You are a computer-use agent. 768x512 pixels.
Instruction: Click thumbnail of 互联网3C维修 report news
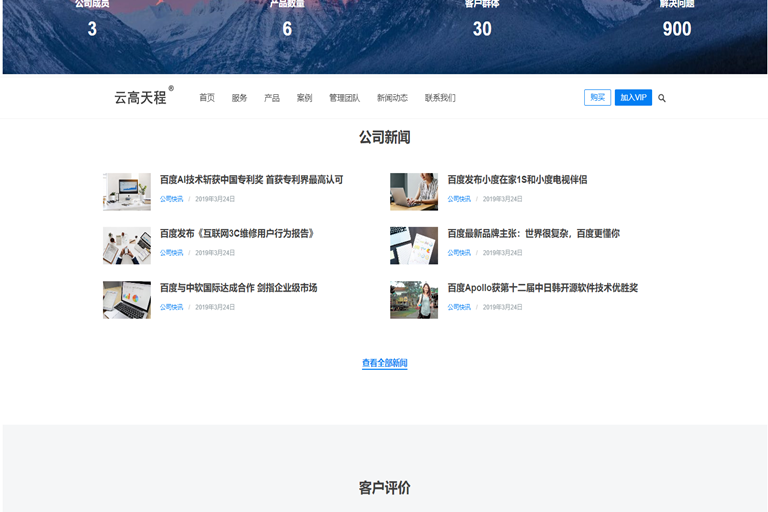pyautogui.click(x=127, y=245)
